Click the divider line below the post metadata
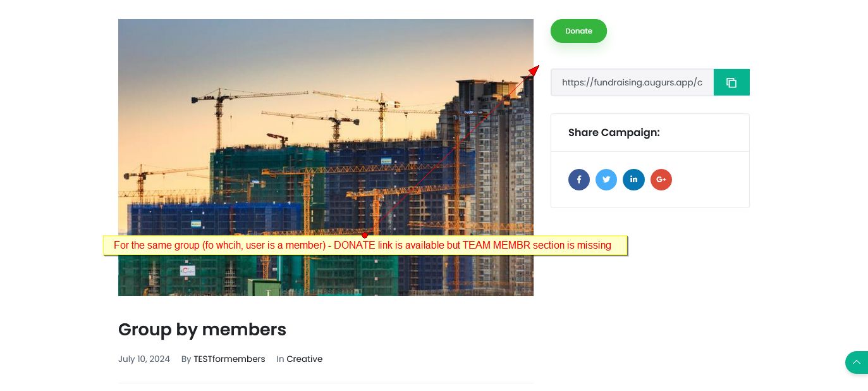 click(326, 383)
